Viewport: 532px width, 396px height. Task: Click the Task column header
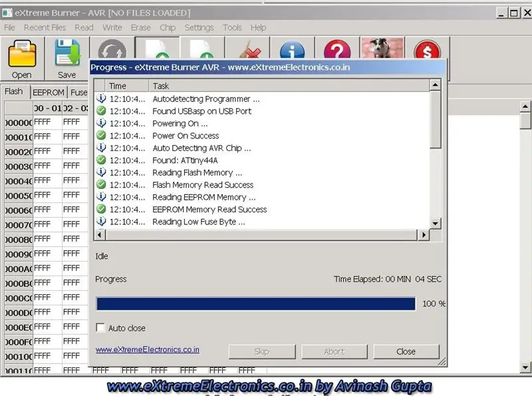point(289,86)
